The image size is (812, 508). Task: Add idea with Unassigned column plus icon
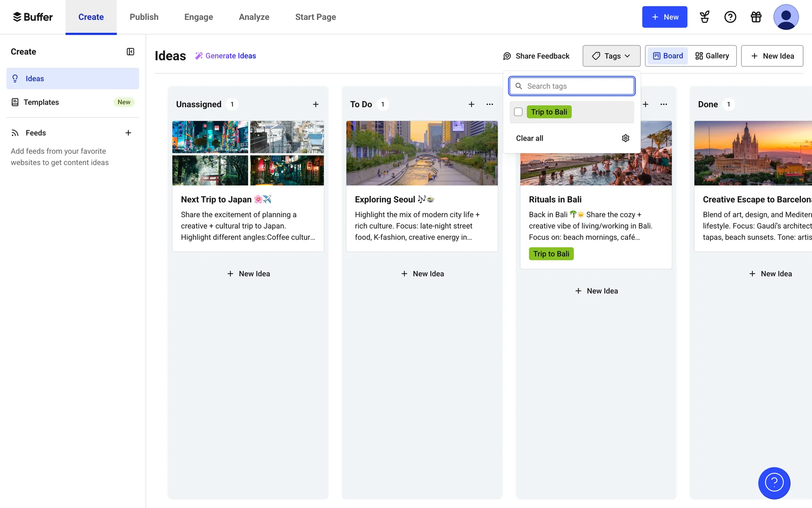coord(315,104)
